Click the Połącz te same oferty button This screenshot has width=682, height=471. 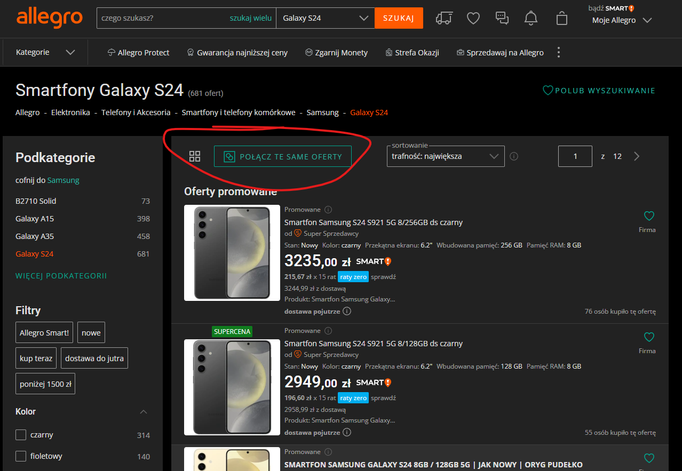(x=283, y=157)
